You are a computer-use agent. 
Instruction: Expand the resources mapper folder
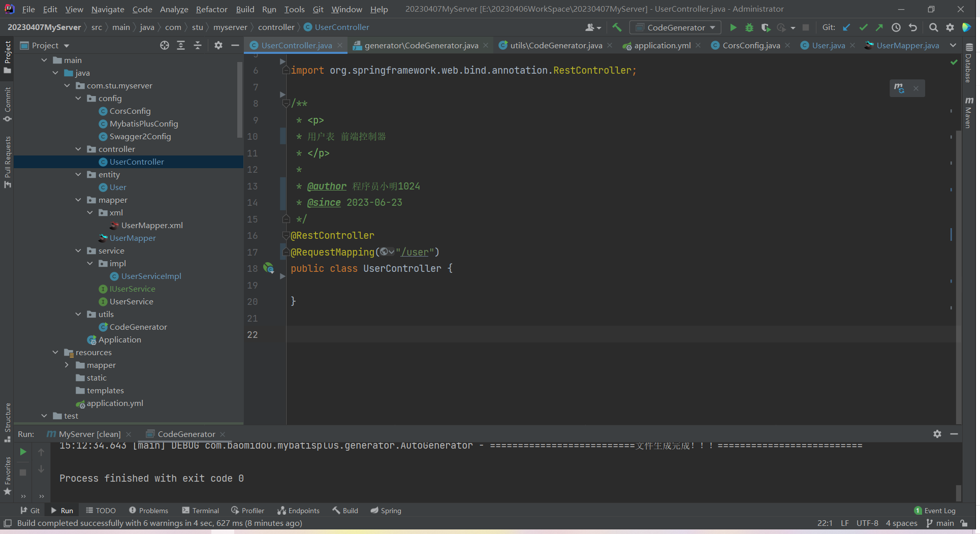point(67,365)
